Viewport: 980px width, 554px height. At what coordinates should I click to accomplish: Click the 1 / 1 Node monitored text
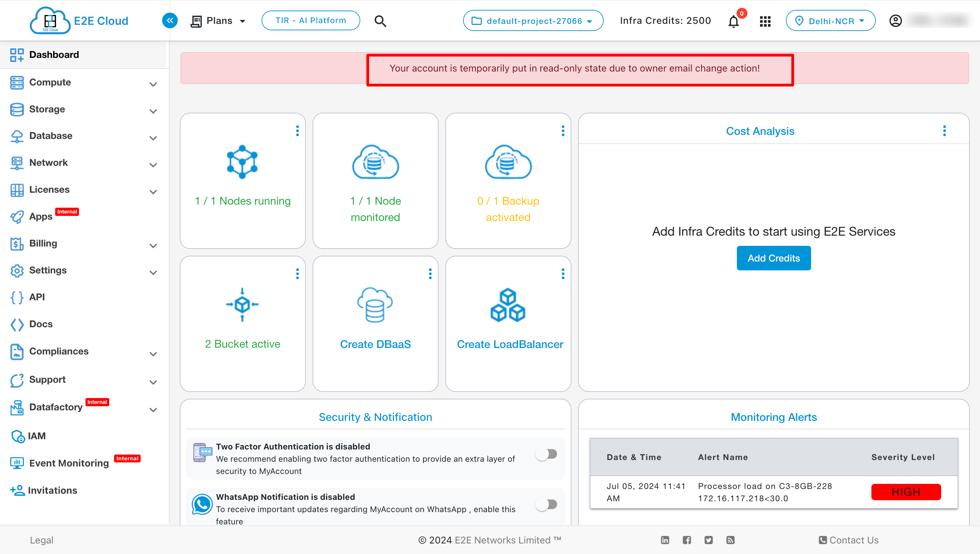[375, 209]
